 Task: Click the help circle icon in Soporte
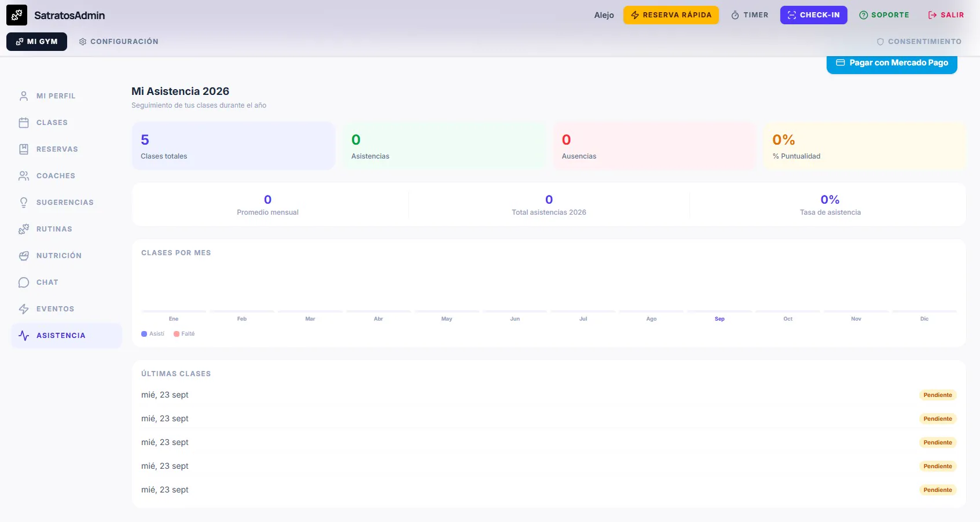coord(864,15)
